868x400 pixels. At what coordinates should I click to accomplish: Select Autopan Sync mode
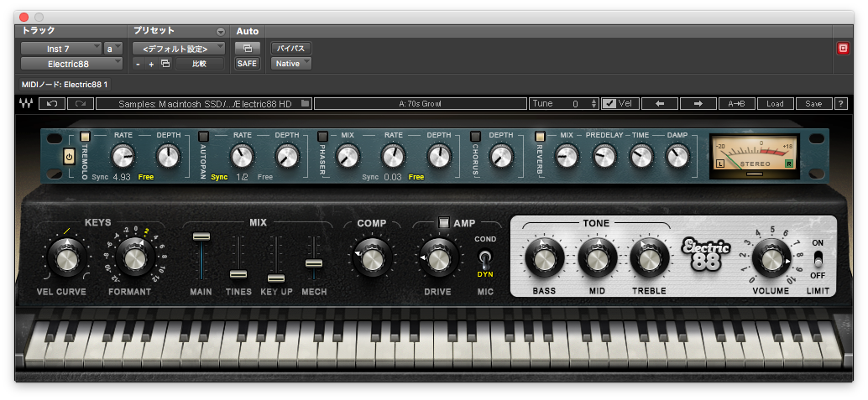pyautogui.click(x=219, y=177)
